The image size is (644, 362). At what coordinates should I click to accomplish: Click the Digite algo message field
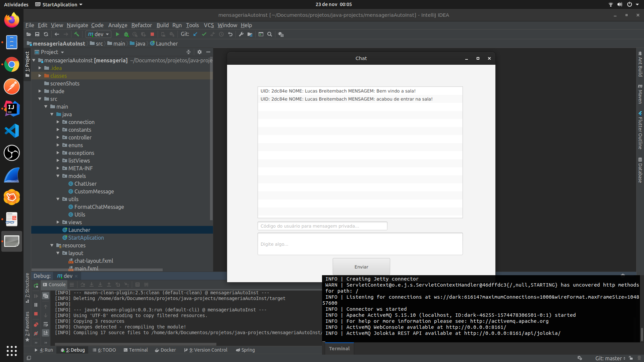pos(360,244)
